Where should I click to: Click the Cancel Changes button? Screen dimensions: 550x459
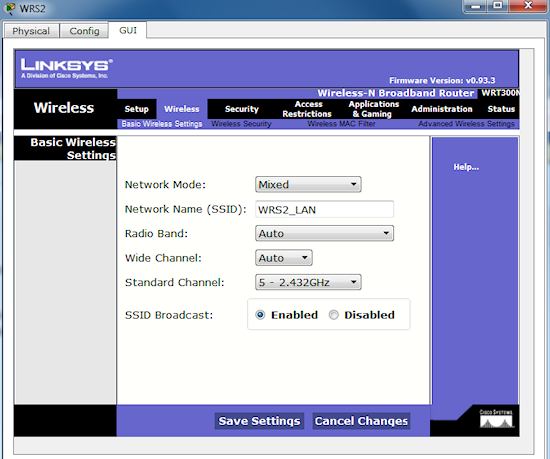click(x=361, y=421)
